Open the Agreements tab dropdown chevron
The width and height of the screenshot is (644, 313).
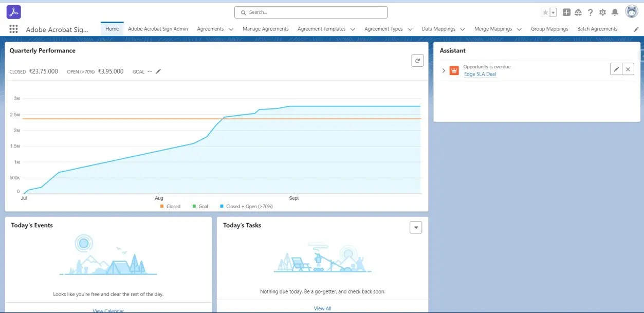point(231,29)
